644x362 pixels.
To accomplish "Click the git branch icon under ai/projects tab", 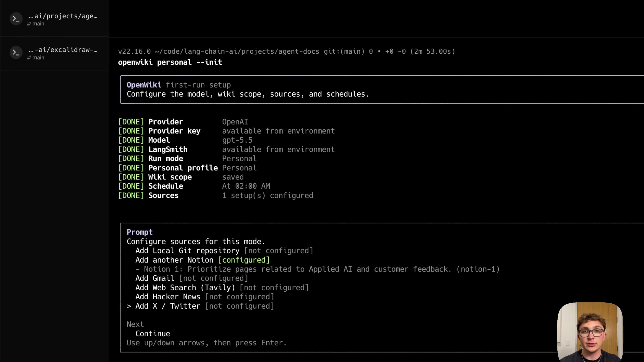I will (x=29, y=24).
